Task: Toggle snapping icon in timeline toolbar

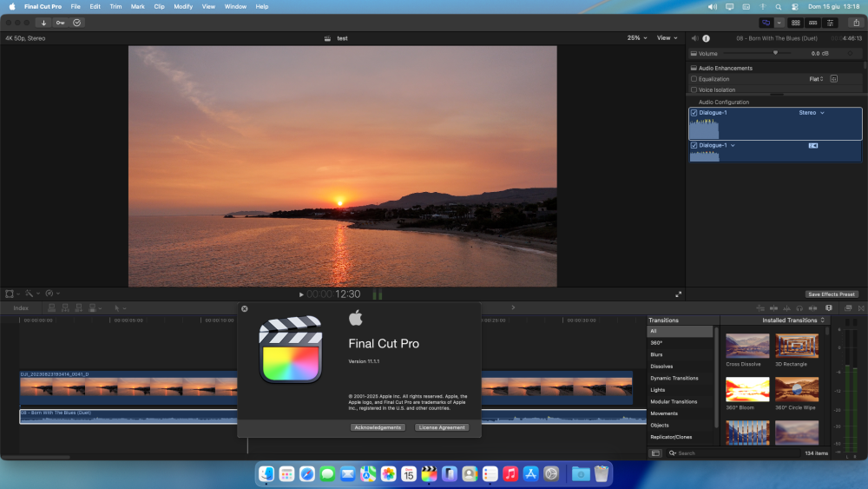Action: click(x=812, y=308)
